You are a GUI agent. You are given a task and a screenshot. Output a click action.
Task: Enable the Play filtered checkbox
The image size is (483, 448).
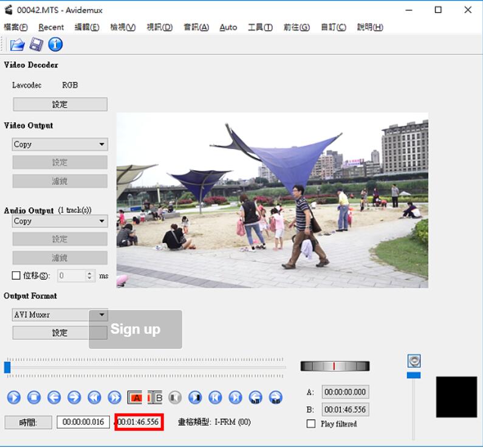[x=311, y=424]
